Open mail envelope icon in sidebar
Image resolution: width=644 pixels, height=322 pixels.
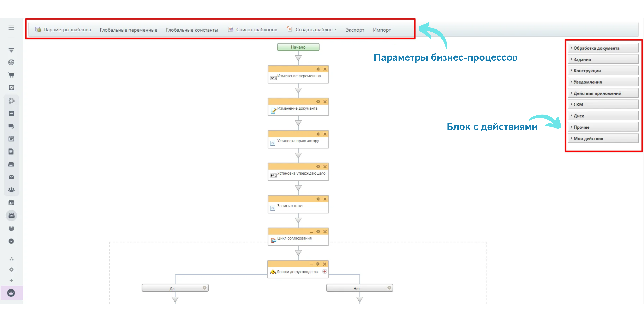(11, 177)
